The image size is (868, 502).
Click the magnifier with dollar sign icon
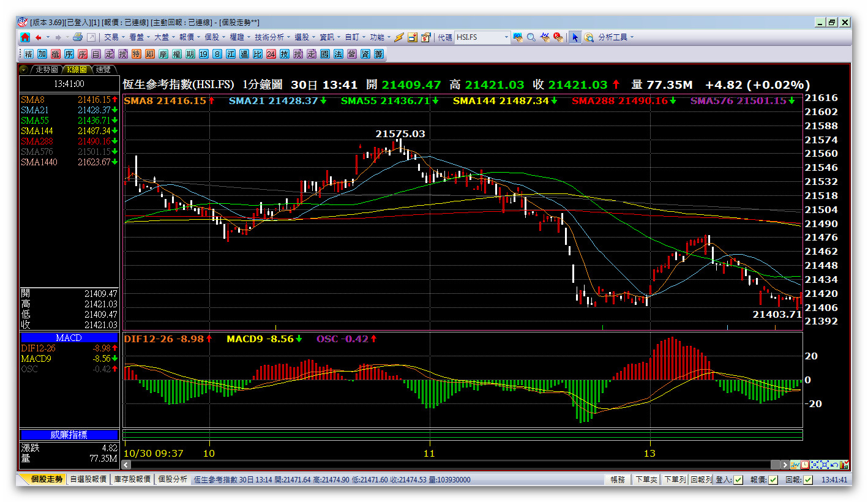pyautogui.click(x=589, y=37)
